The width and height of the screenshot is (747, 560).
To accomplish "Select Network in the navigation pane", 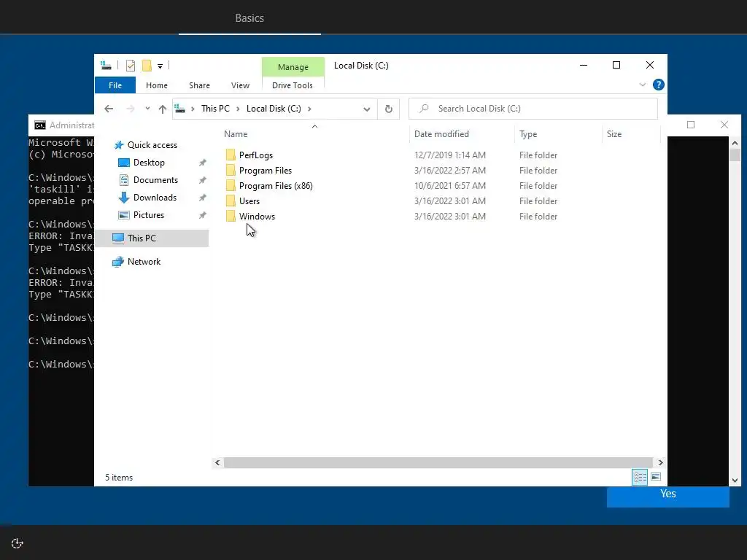I will pyautogui.click(x=144, y=262).
